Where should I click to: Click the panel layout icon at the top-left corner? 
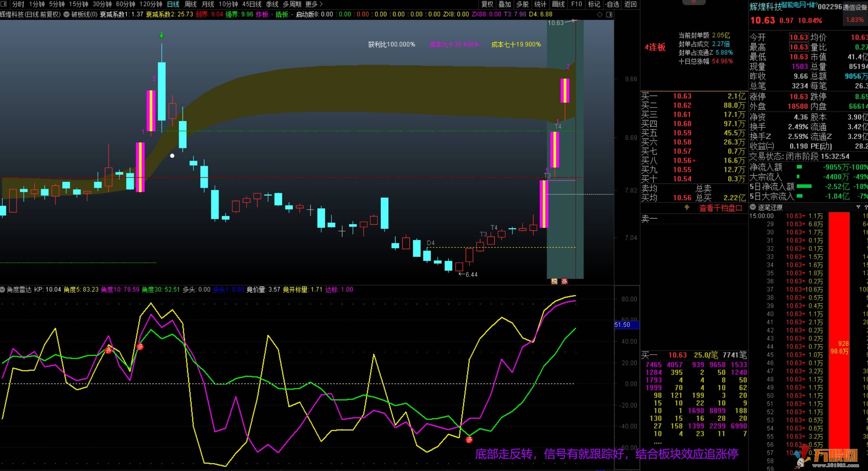click(4, 4)
